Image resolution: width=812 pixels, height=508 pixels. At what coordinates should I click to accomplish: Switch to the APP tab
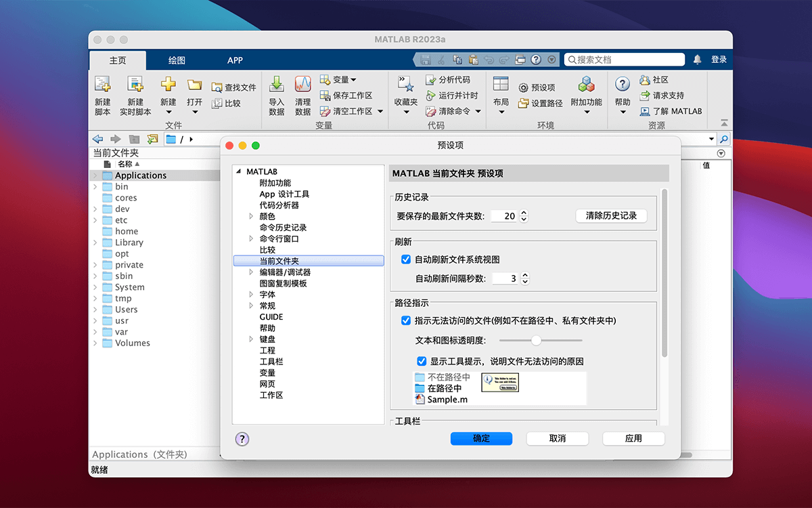[x=235, y=60]
